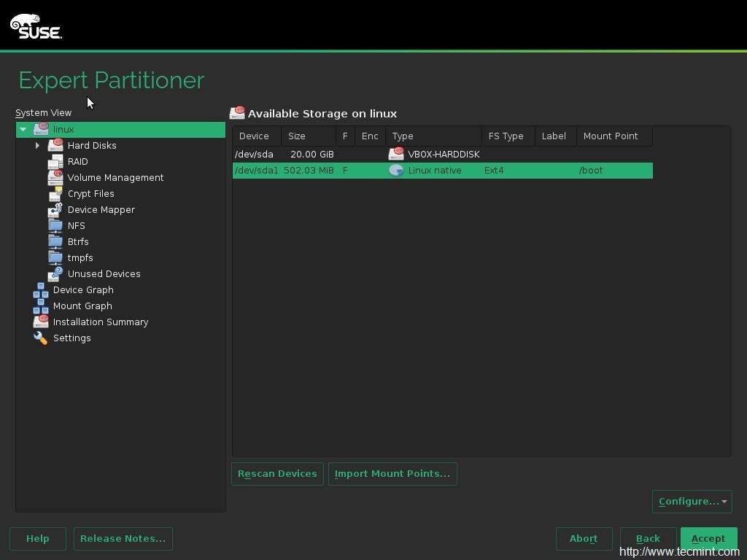747x560 pixels.
Task: Click the Import Mount Points button
Action: click(x=392, y=473)
